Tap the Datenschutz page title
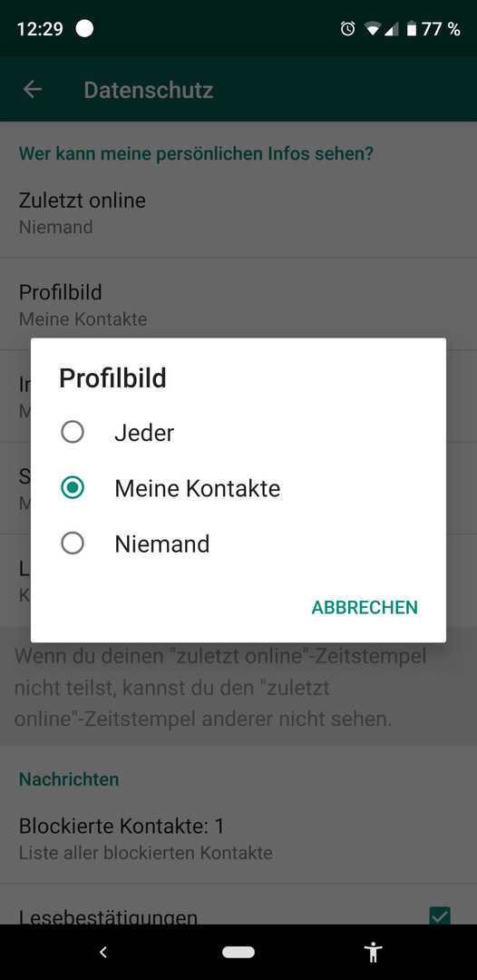This screenshot has width=477, height=980. [x=149, y=90]
